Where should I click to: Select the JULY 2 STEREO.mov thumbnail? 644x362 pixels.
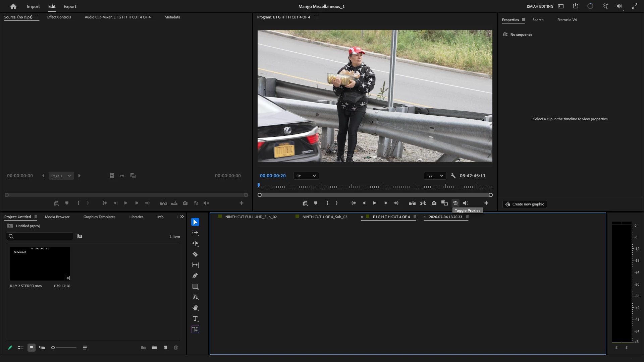click(40, 264)
